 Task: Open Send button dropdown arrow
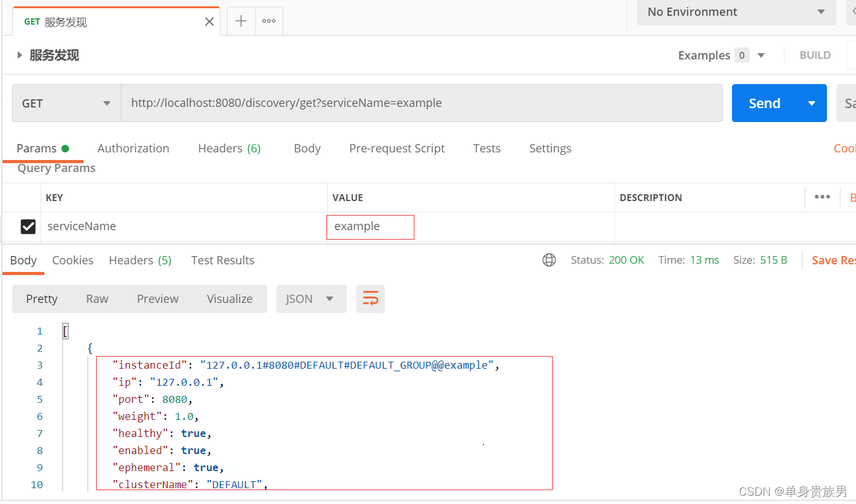812,103
